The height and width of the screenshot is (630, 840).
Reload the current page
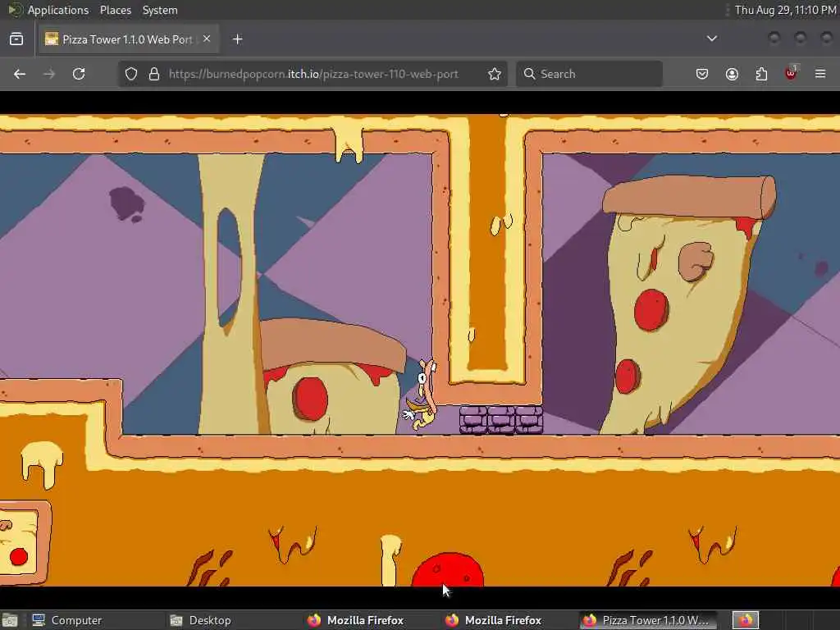pos(79,74)
